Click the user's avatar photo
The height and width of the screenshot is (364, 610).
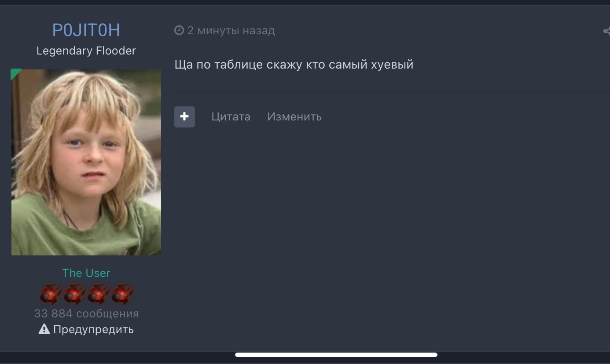click(86, 162)
